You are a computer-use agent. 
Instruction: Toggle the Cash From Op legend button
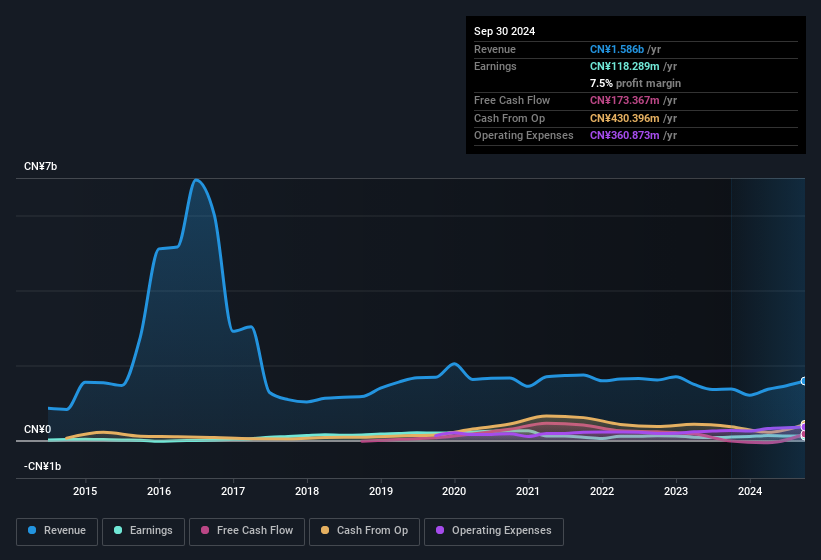364,531
